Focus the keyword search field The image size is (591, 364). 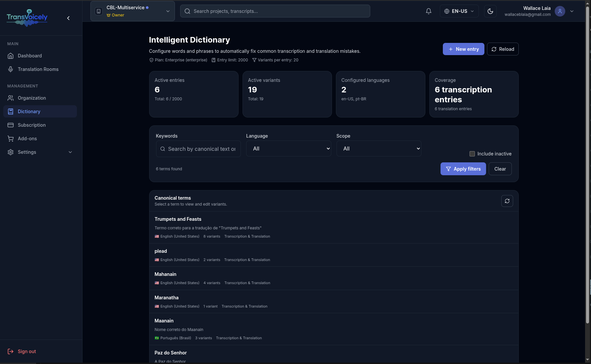click(198, 149)
